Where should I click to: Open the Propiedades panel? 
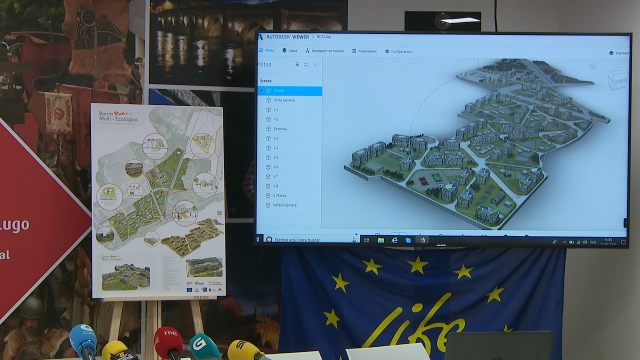[364, 51]
